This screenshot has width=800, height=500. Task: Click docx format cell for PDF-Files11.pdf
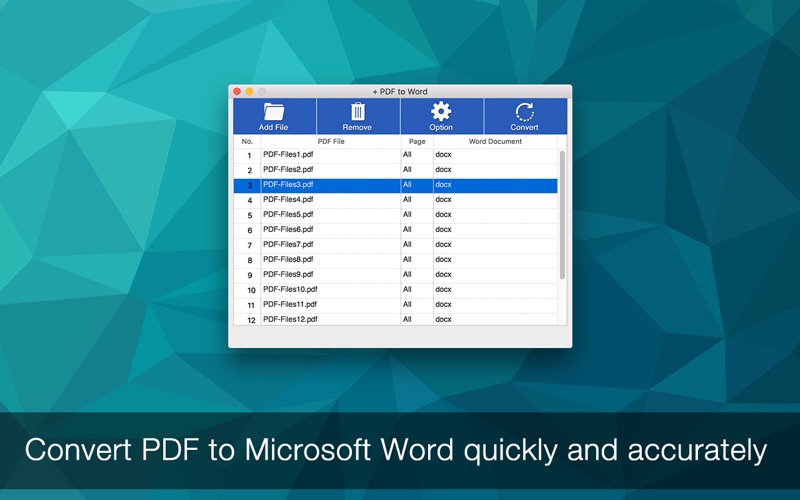tap(495, 305)
